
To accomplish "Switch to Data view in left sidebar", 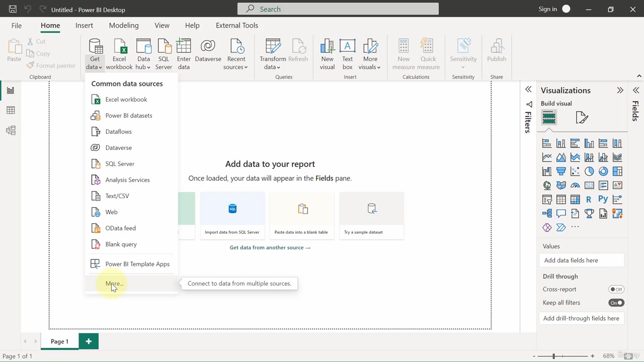I will pyautogui.click(x=11, y=111).
